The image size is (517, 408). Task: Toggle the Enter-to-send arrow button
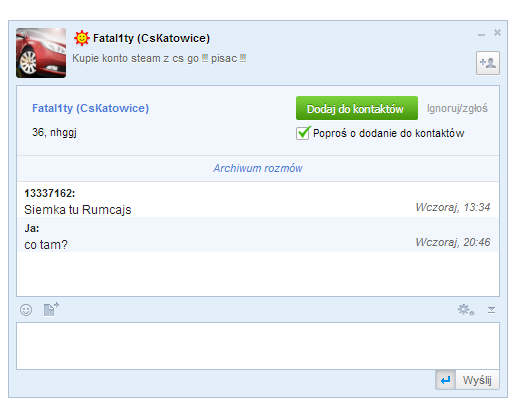pos(445,380)
